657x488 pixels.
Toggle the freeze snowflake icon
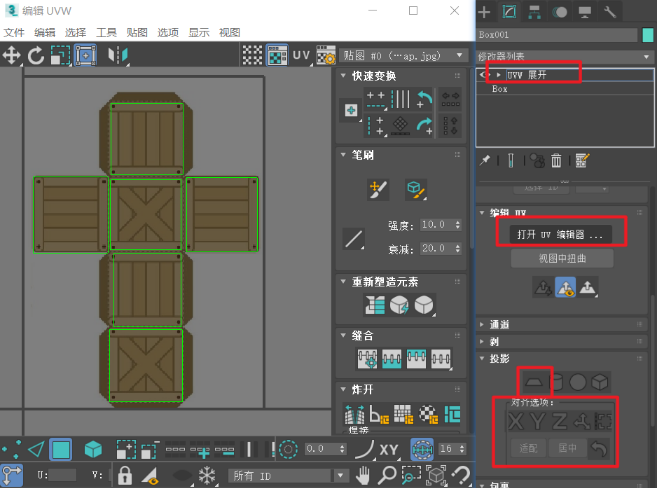click(207, 475)
